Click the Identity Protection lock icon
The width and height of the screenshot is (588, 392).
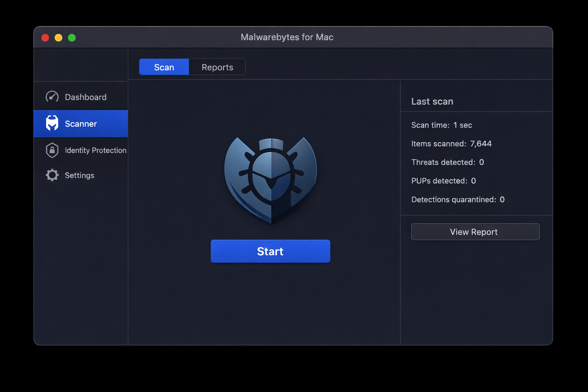(52, 150)
